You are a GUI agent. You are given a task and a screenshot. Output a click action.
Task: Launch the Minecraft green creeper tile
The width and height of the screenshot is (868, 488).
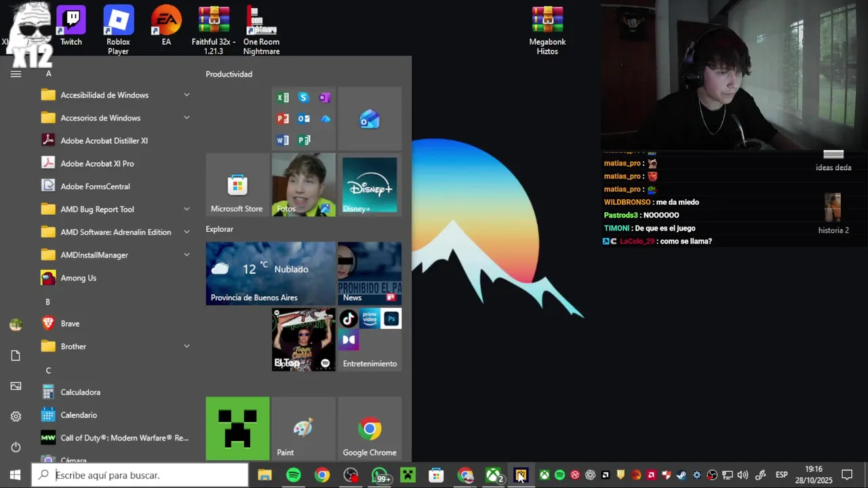point(237,428)
